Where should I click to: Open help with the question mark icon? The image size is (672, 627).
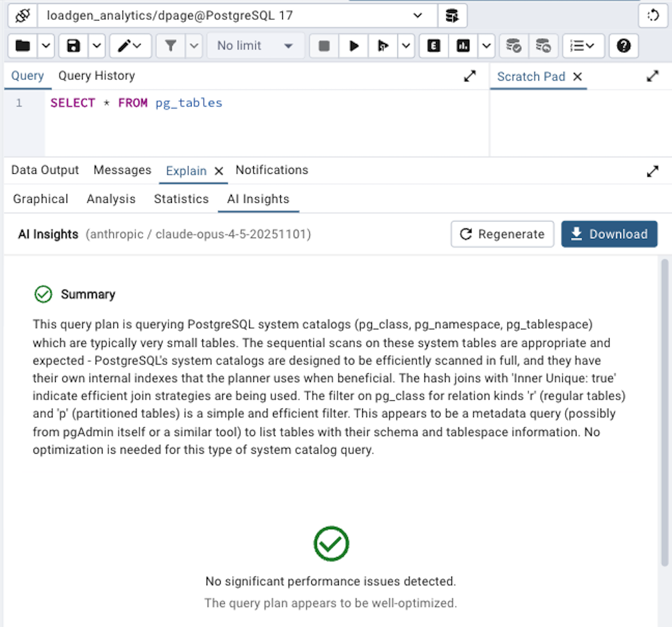tap(623, 45)
